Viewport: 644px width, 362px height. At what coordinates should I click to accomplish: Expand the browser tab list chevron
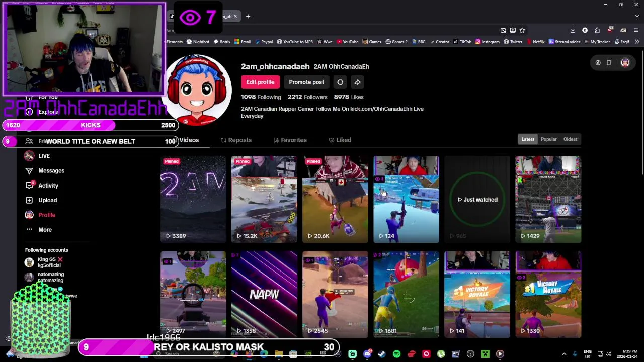[637, 16]
